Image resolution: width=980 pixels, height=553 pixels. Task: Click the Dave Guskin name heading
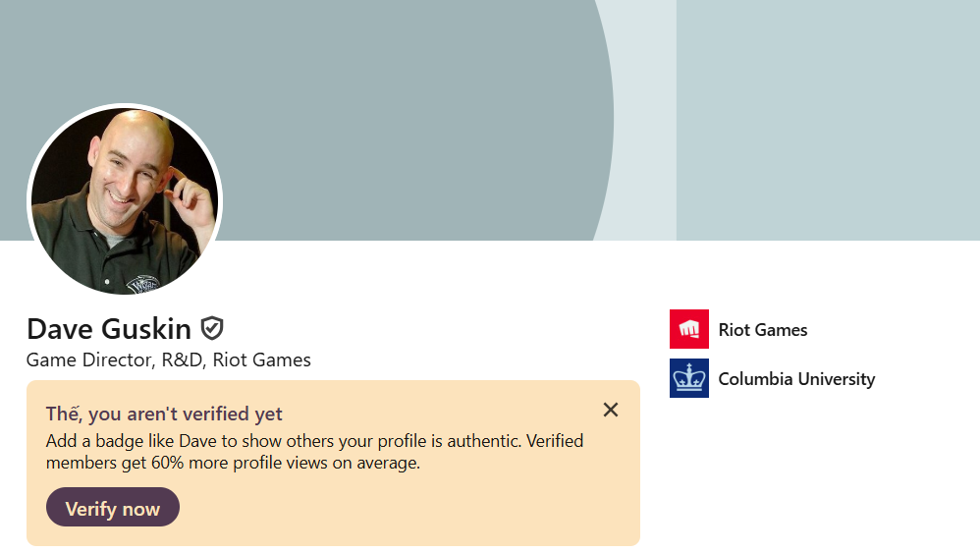pyautogui.click(x=109, y=329)
